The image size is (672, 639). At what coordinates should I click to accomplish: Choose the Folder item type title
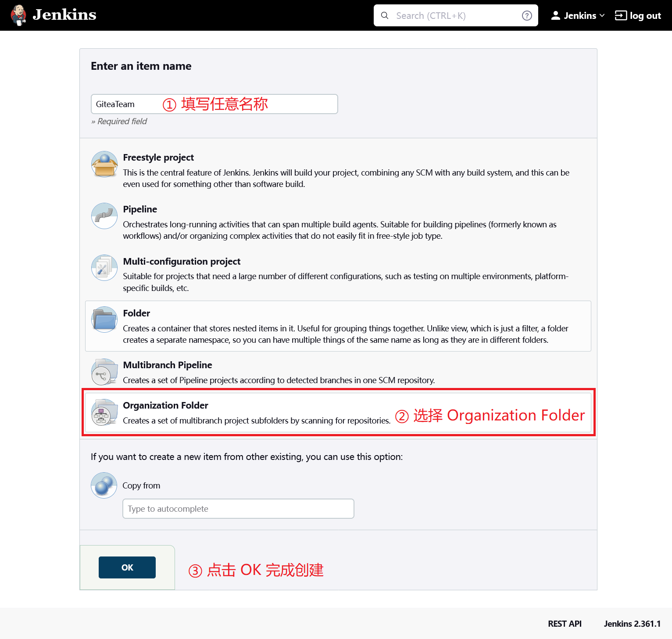point(136,313)
